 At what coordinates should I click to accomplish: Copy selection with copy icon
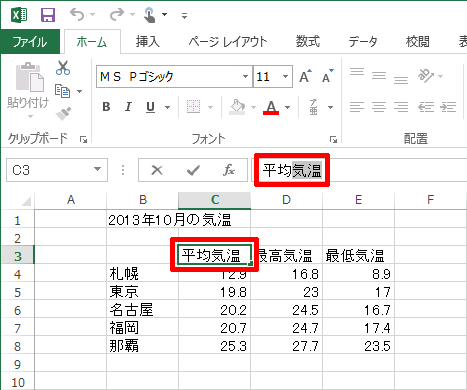[62, 91]
